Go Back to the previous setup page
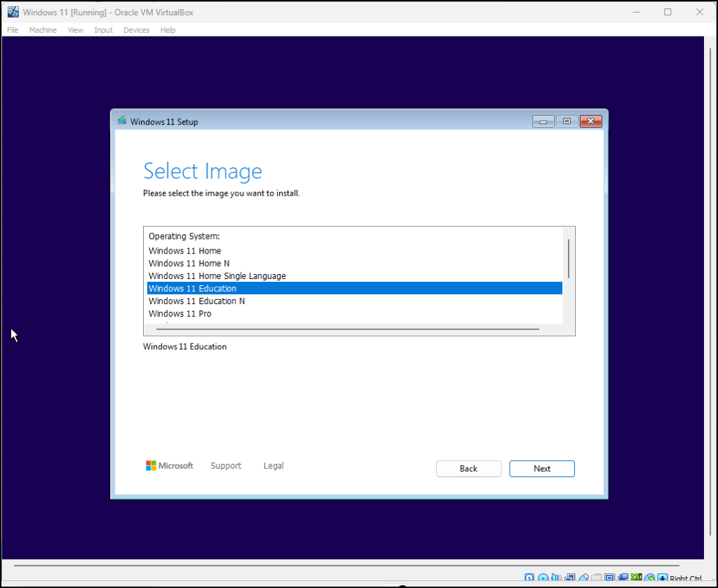Viewport: 718px width, 588px height. click(x=468, y=469)
